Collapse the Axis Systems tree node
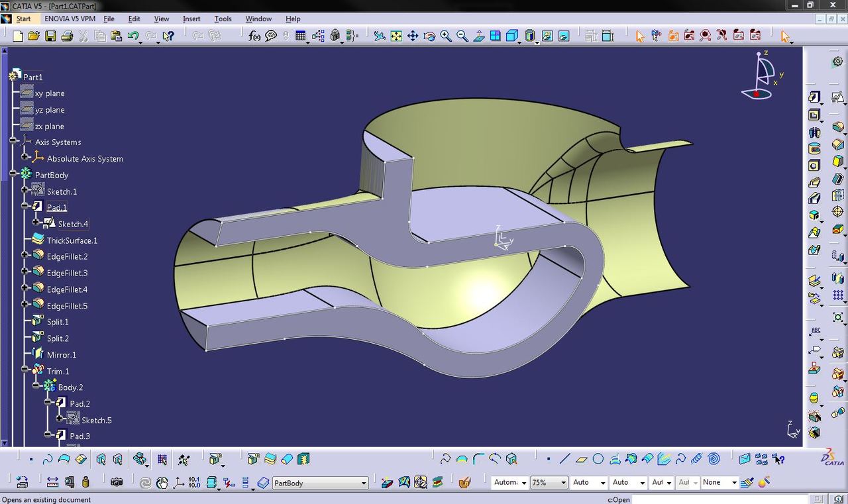 coord(13,142)
